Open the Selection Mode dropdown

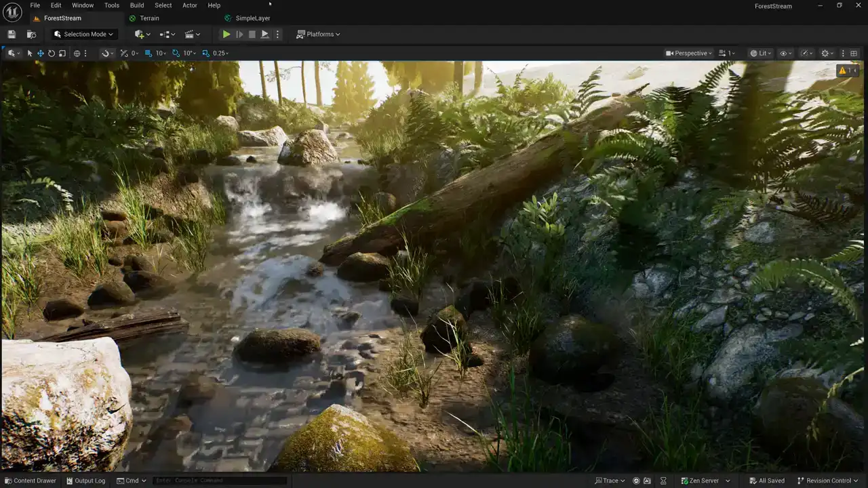[84, 35]
